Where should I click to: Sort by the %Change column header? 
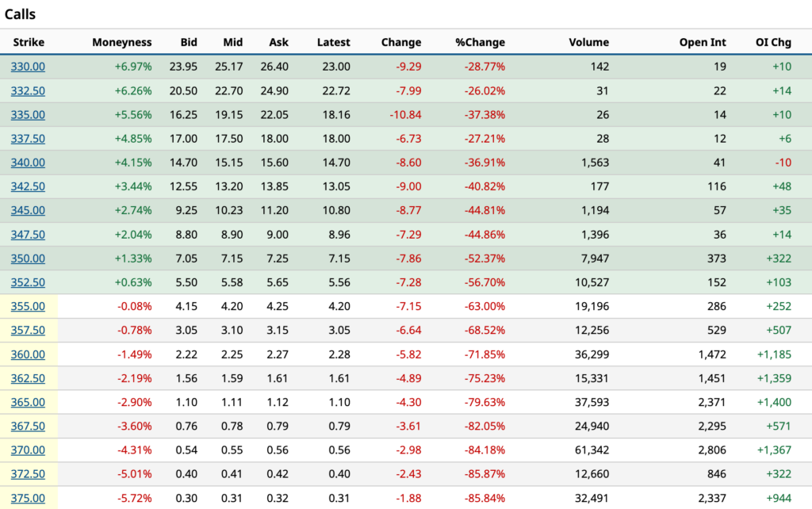pyautogui.click(x=480, y=43)
